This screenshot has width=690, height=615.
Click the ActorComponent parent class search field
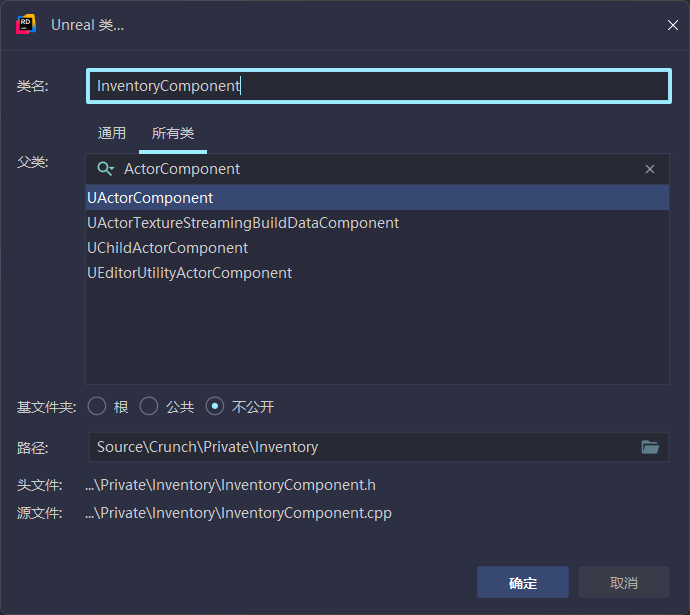tap(378, 169)
